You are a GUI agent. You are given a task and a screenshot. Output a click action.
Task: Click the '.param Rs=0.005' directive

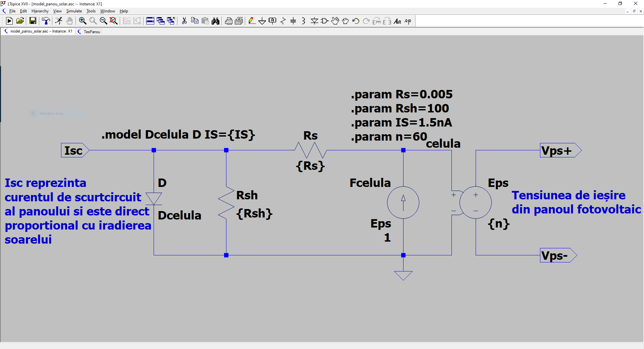pyautogui.click(x=402, y=94)
